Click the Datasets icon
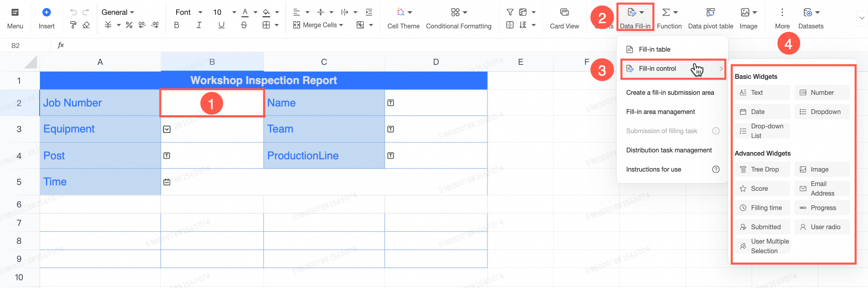Image resolution: width=868 pixels, height=288 pixels. point(808,12)
